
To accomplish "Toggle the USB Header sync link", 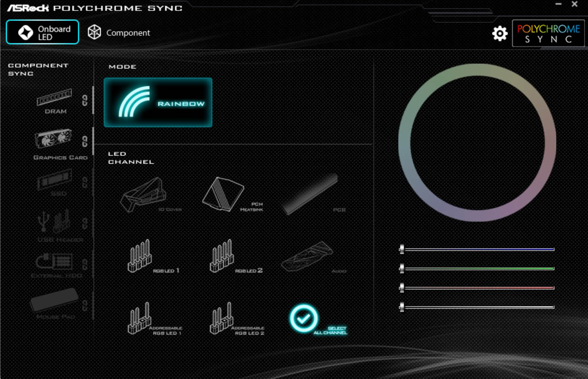I will [85, 224].
